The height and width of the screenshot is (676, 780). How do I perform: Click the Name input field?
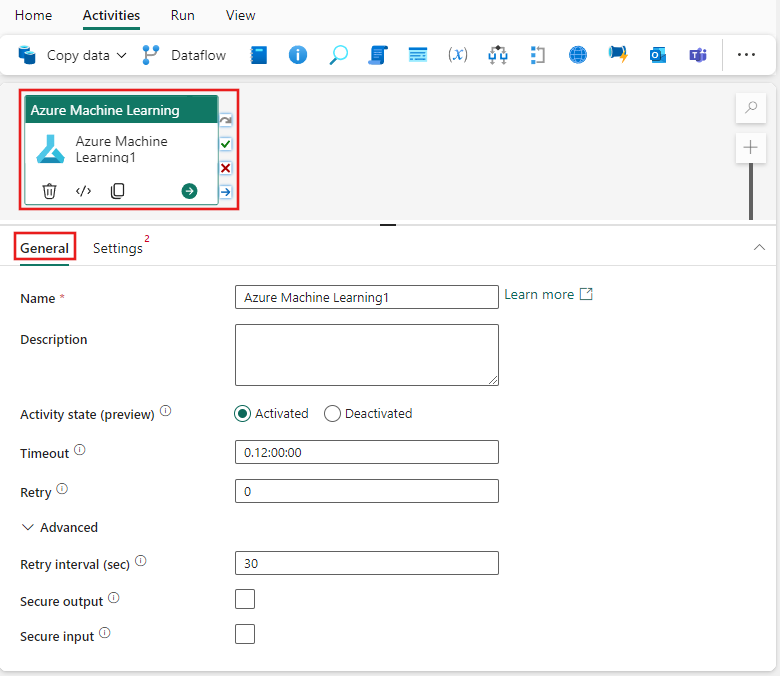pos(367,297)
